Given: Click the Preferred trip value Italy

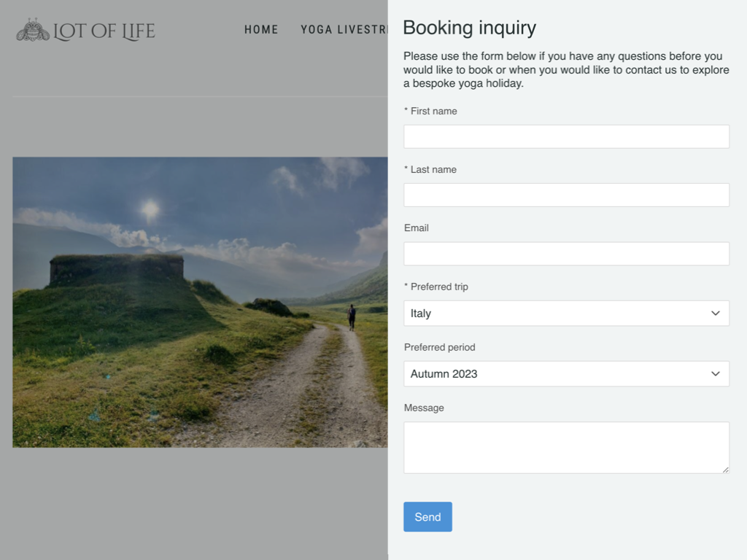Looking at the screenshot, I should 420,313.
